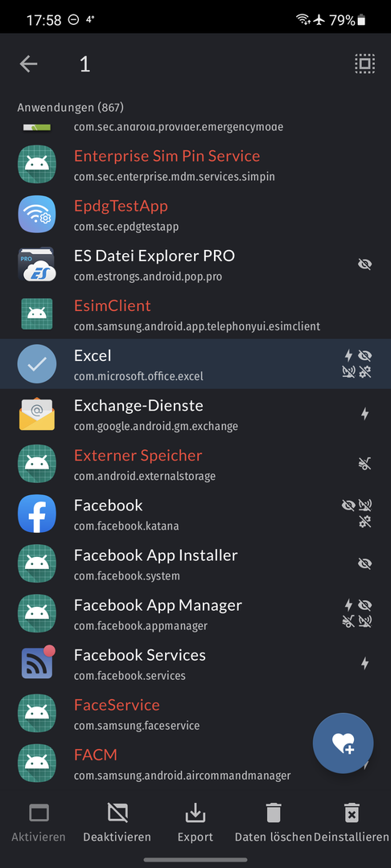Screen dimensions: 391x868
Task: Select the FaceService entry
Action: point(195,713)
